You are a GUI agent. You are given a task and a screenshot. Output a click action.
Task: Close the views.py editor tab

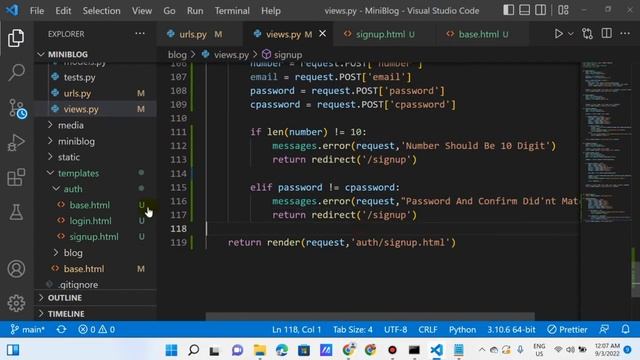pos(322,34)
